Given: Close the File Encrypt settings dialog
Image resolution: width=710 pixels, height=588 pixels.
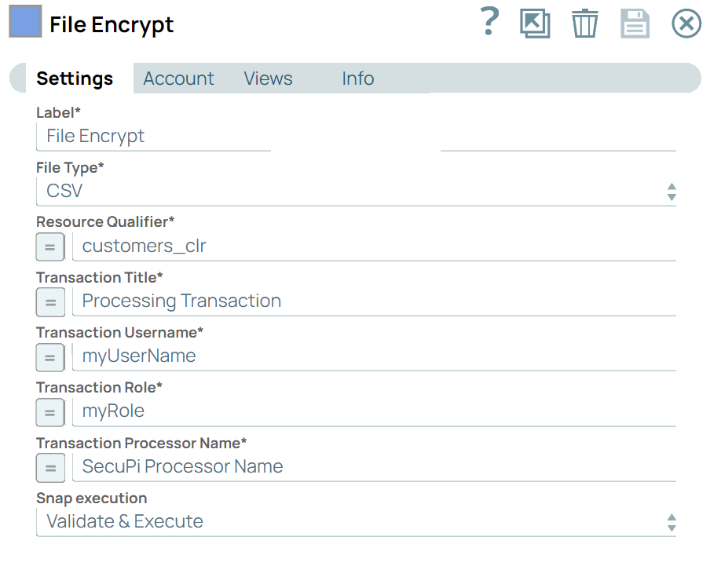Looking at the screenshot, I should point(686,23).
